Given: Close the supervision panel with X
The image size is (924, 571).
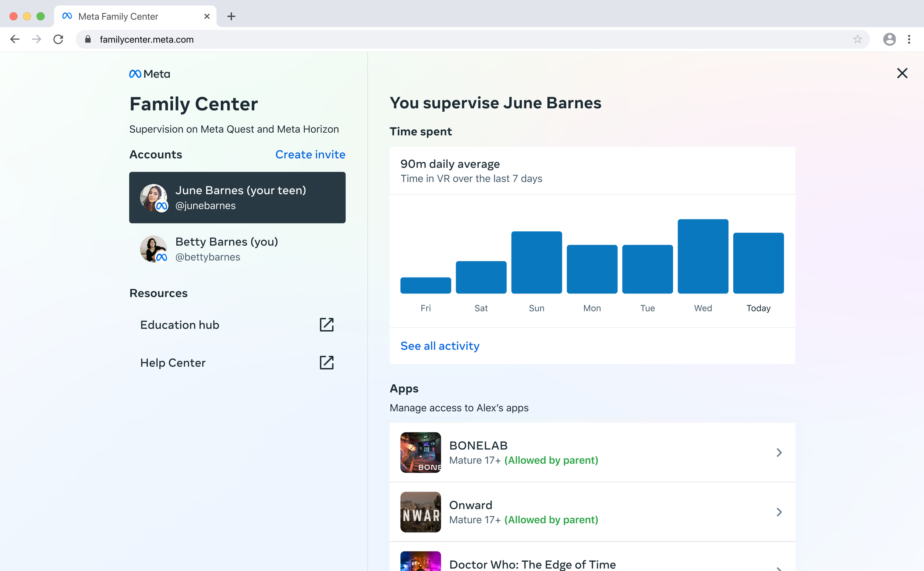Looking at the screenshot, I should [x=902, y=73].
